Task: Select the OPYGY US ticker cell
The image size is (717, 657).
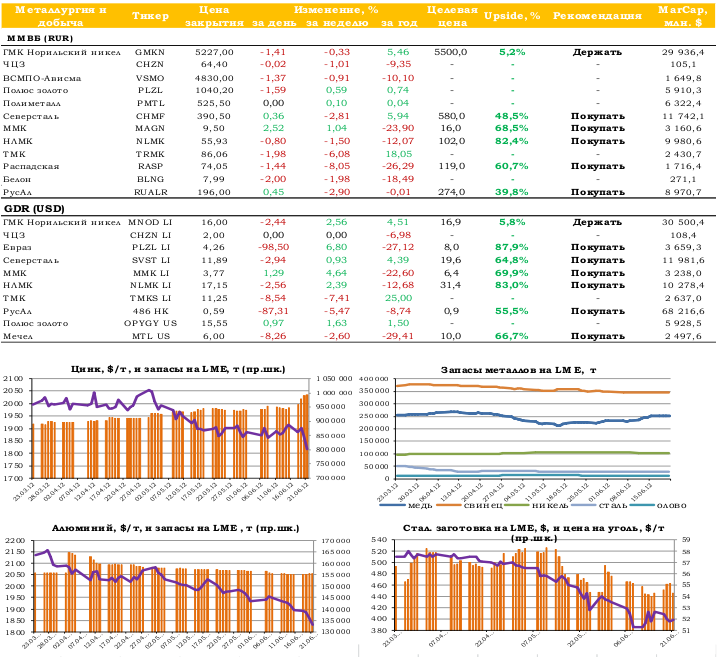Action: tap(150, 323)
